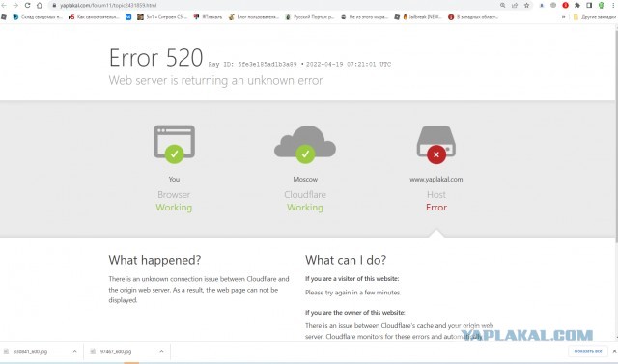
Task: Toggle the browser side panel icon
Action: click(589, 5)
